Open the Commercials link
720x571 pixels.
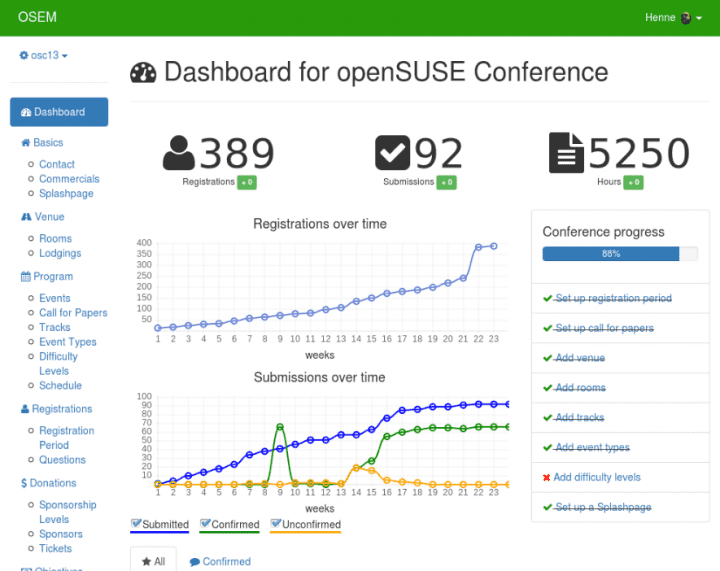tap(69, 179)
